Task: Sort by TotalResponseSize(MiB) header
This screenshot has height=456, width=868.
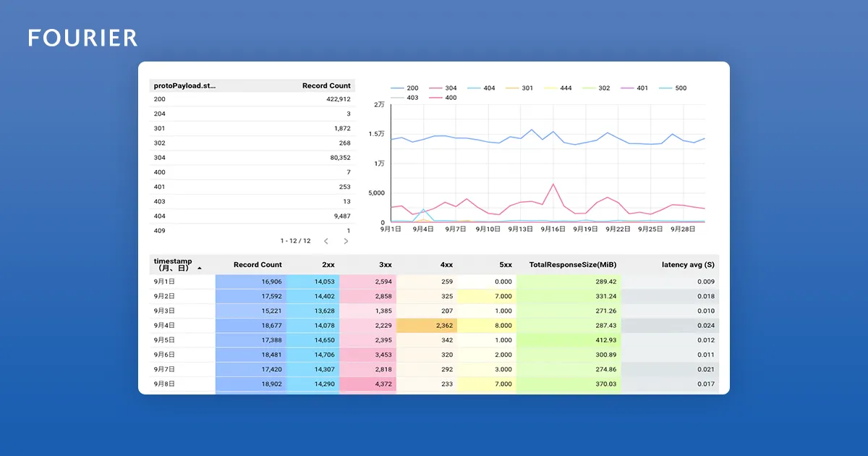Action: click(x=573, y=265)
